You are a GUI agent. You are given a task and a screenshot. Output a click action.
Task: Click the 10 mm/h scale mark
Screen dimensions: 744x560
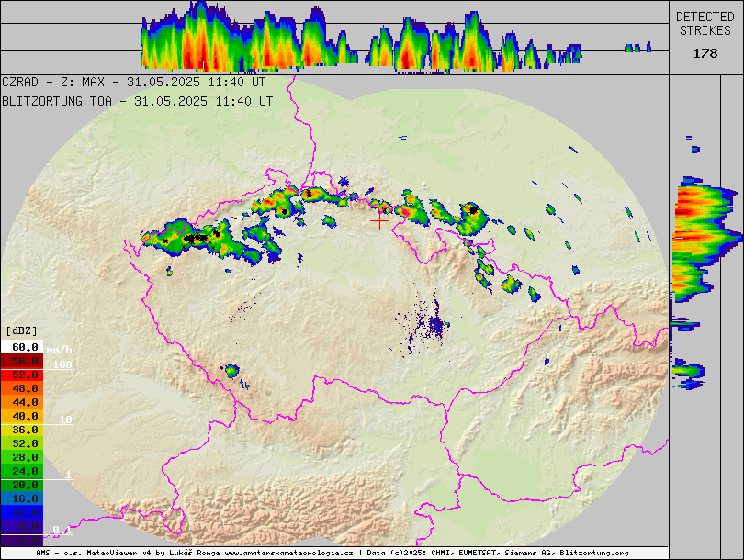pyautogui.click(x=65, y=420)
